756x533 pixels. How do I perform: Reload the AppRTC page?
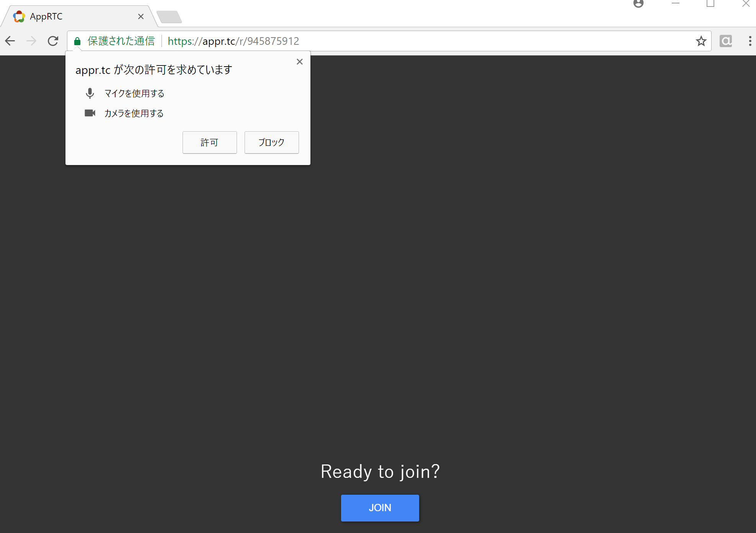53,41
